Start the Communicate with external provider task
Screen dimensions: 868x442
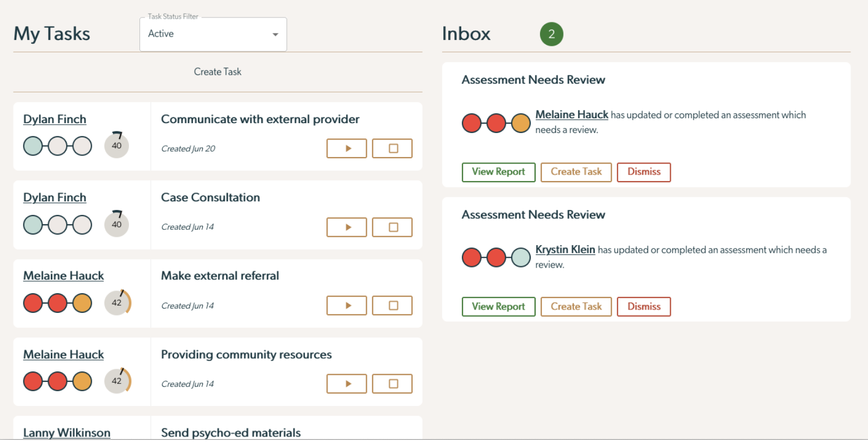pos(347,148)
